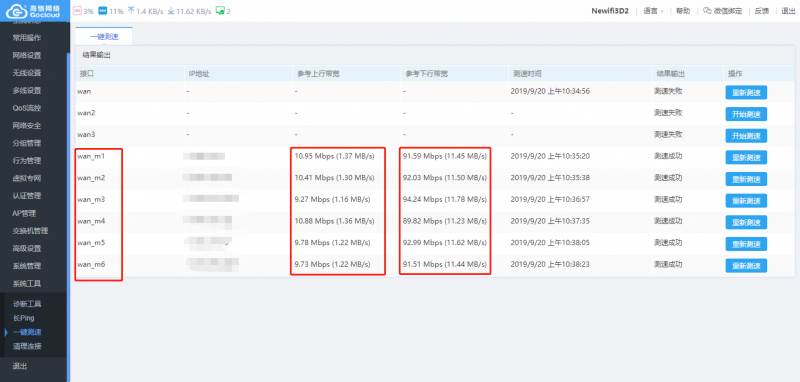Click the wan_m1 interface cell

[x=91, y=156]
